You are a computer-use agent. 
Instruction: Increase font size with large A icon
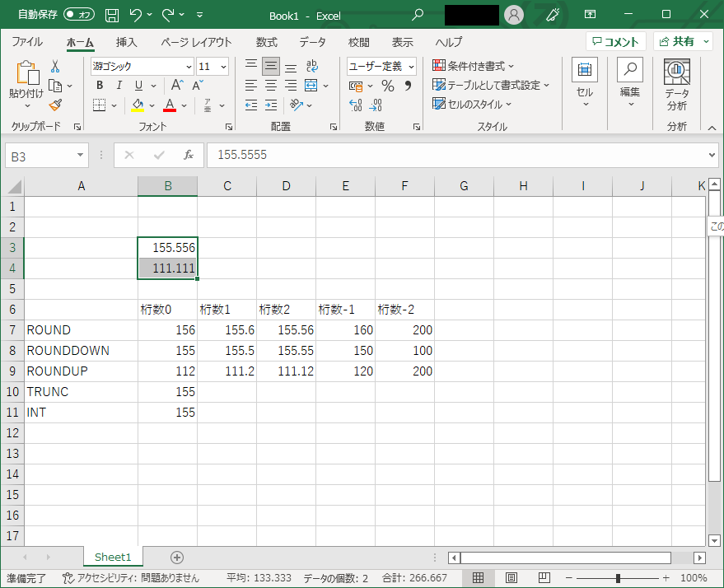click(177, 85)
